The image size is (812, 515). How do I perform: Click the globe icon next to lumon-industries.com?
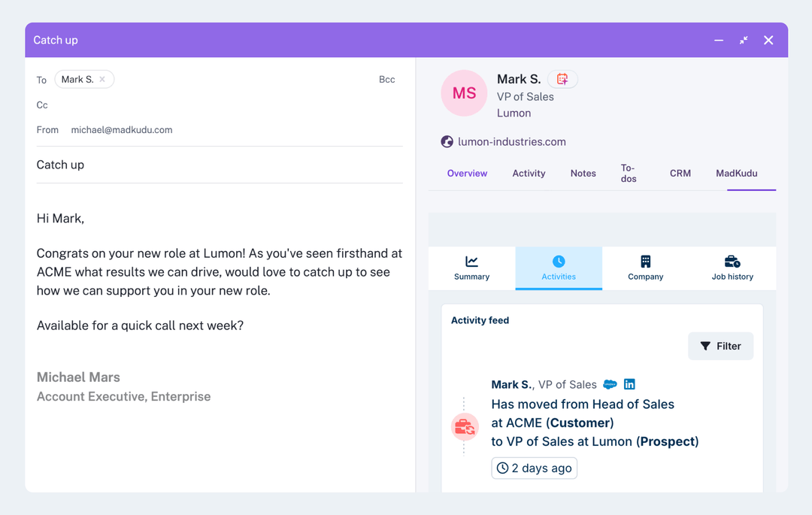447,141
